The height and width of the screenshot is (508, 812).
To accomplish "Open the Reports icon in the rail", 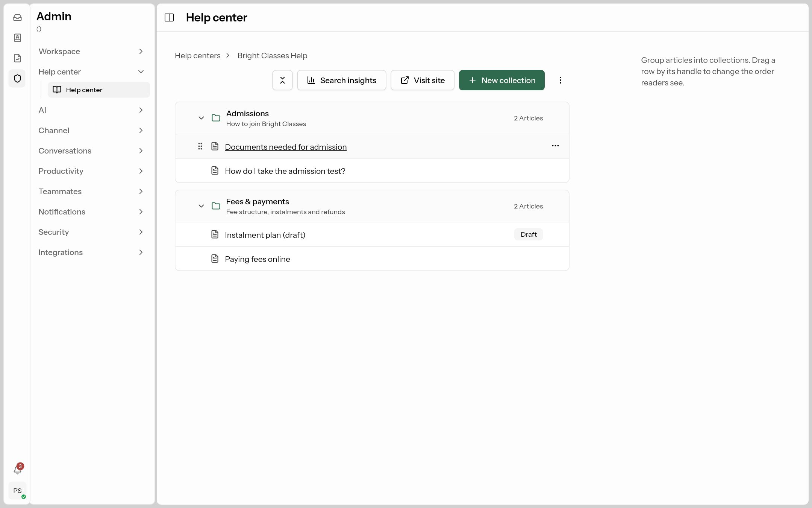I will pyautogui.click(x=17, y=58).
